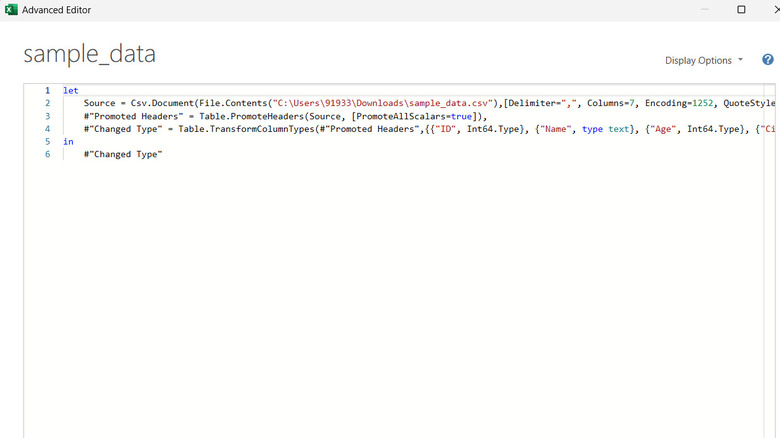Click the 'in' keyword on line 5
This screenshot has width=780, height=438.
(68, 141)
